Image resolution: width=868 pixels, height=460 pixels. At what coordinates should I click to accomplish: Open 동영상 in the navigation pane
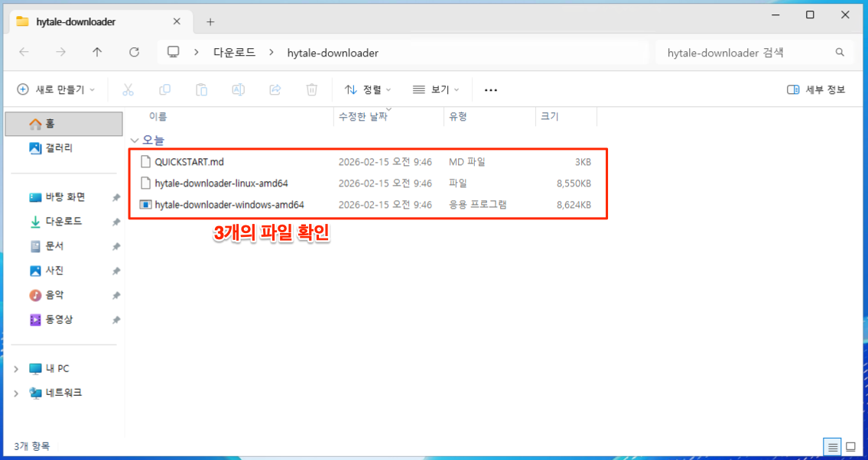[x=59, y=319]
